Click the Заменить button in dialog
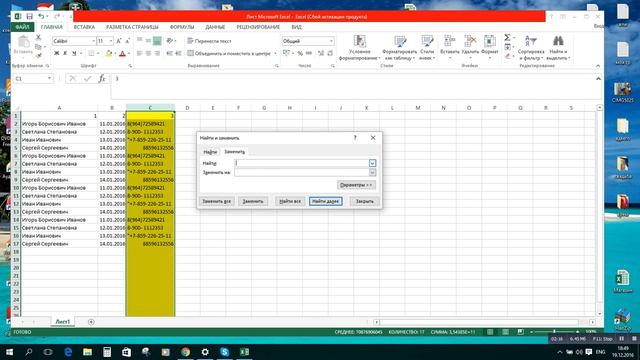640x360 pixels. point(253,201)
